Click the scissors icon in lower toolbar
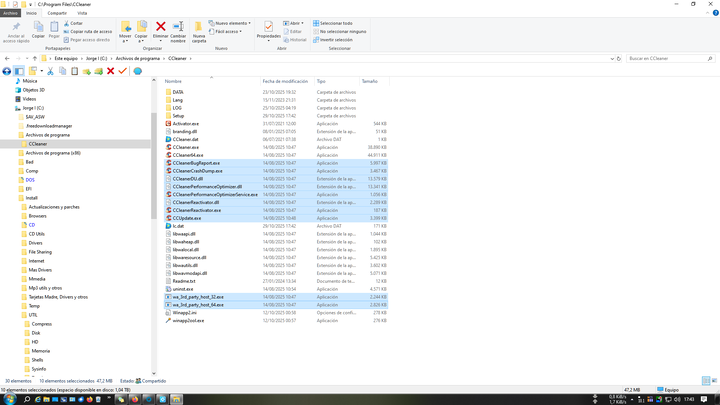The width and height of the screenshot is (720, 405). pyautogui.click(x=51, y=71)
